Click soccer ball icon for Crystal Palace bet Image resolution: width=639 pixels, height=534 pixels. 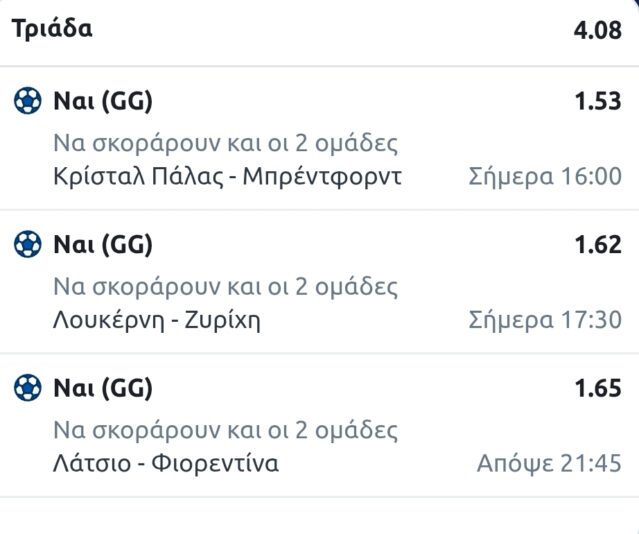[27, 100]
